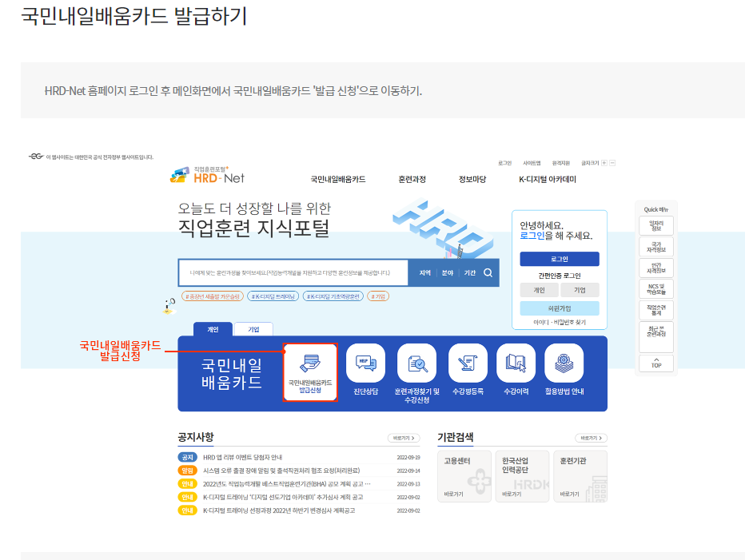
Task: Open K-디지털 아카데미 top menu
Action: pos(548,179)
